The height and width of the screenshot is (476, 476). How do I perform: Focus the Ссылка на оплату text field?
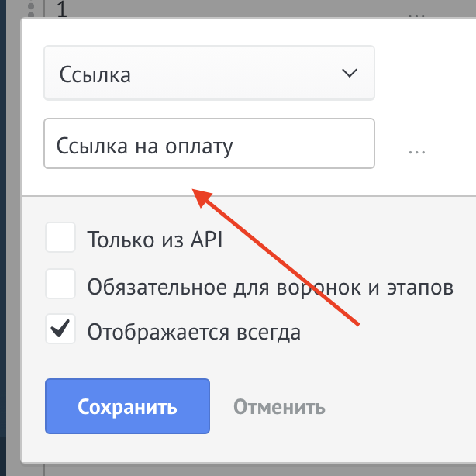[209, 143]
